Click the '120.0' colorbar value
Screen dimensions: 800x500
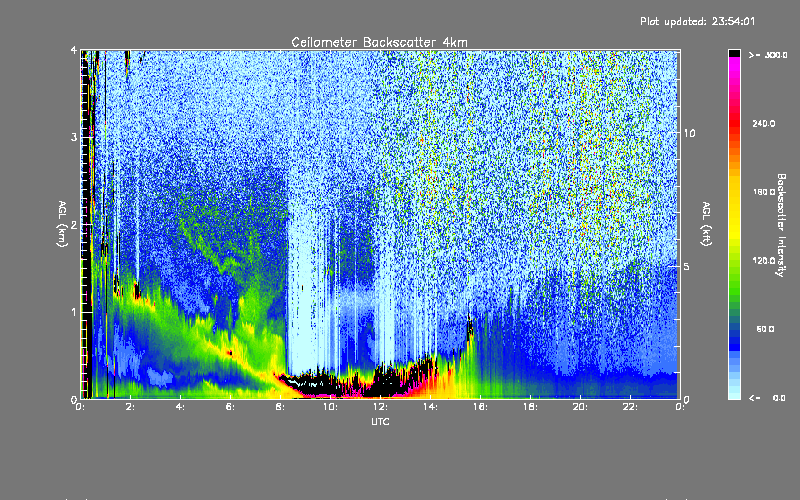[x=764, y=261]
